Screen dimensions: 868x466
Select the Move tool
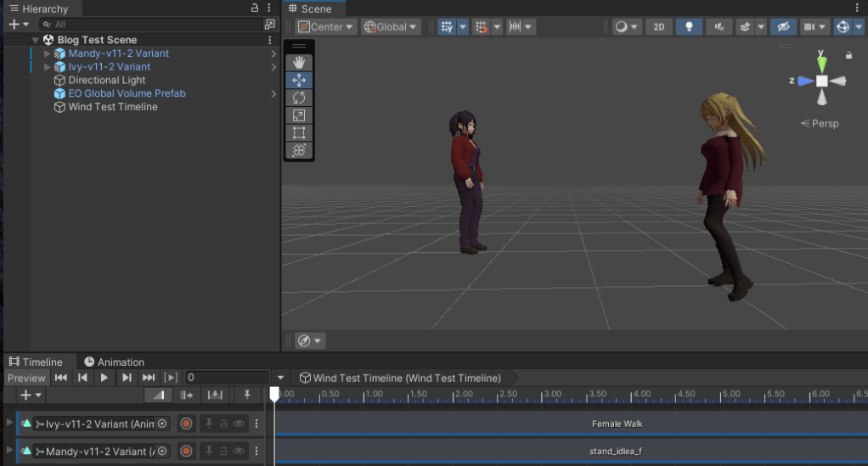298,81
